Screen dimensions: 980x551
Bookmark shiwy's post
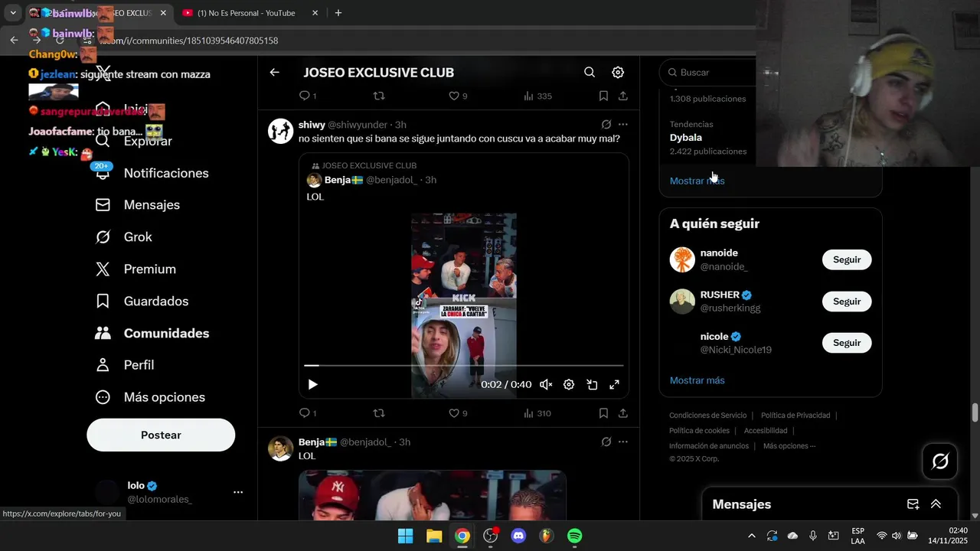603,413
